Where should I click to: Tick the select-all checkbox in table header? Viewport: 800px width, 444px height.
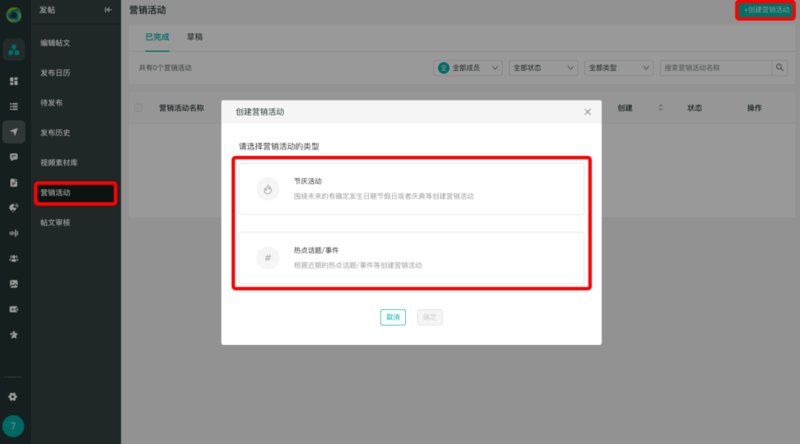[x=138, y=108]
